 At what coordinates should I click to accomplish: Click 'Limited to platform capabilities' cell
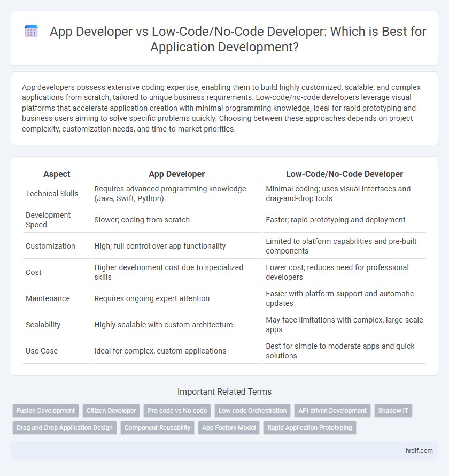(x=344, y=246)
